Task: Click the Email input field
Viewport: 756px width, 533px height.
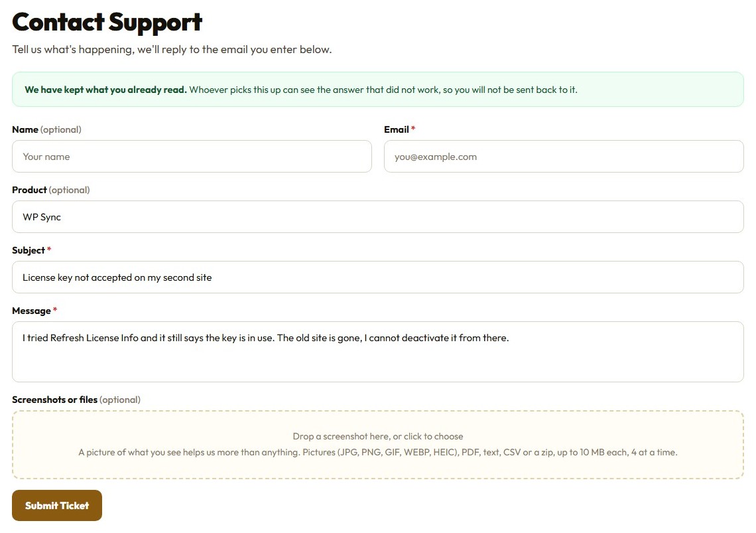Action: point(564,157)
